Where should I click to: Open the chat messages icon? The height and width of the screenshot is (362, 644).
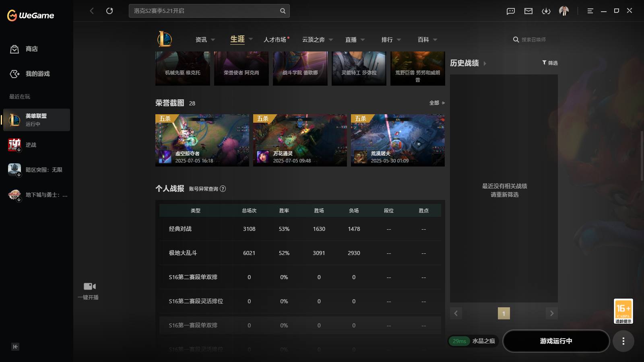pyautogui.click(x=511, y=11)
